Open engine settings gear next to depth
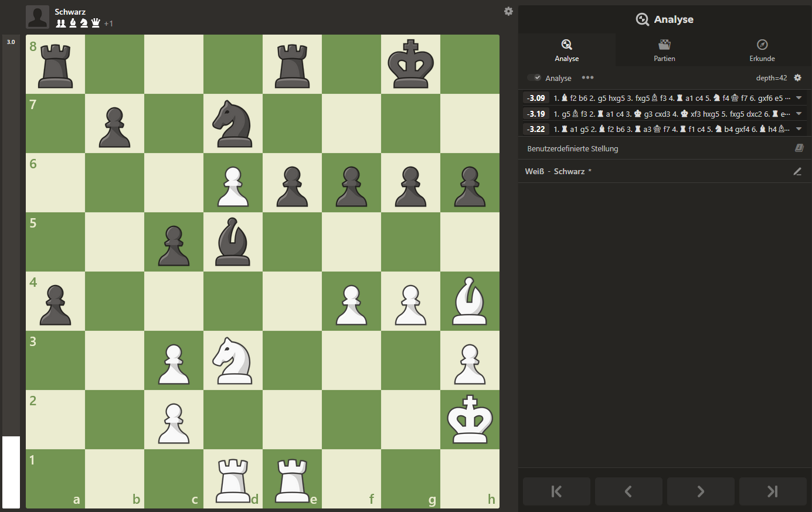 (x=797, y=78)
